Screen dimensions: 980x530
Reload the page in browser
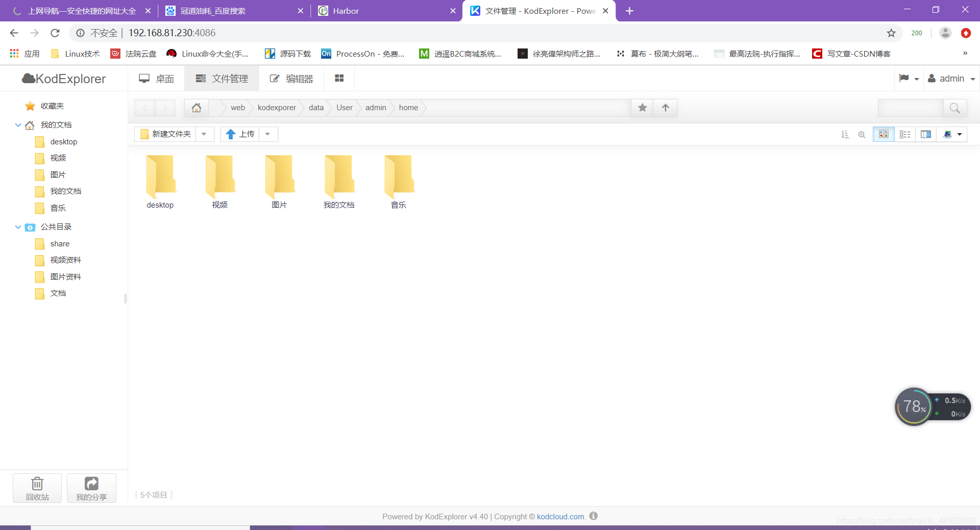55,33
